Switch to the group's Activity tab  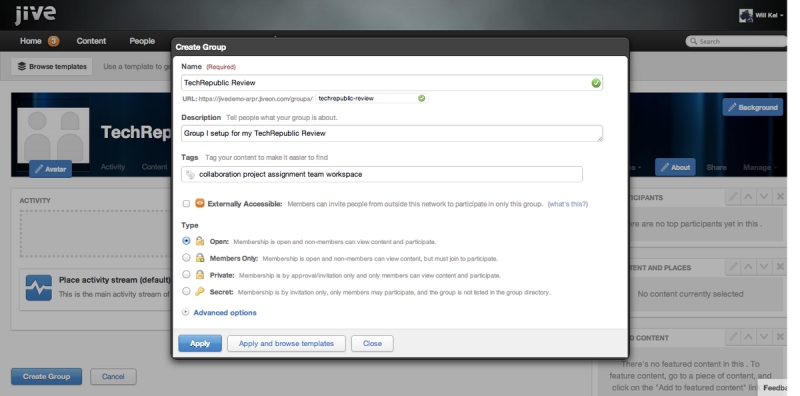click(x=113, y=167)
